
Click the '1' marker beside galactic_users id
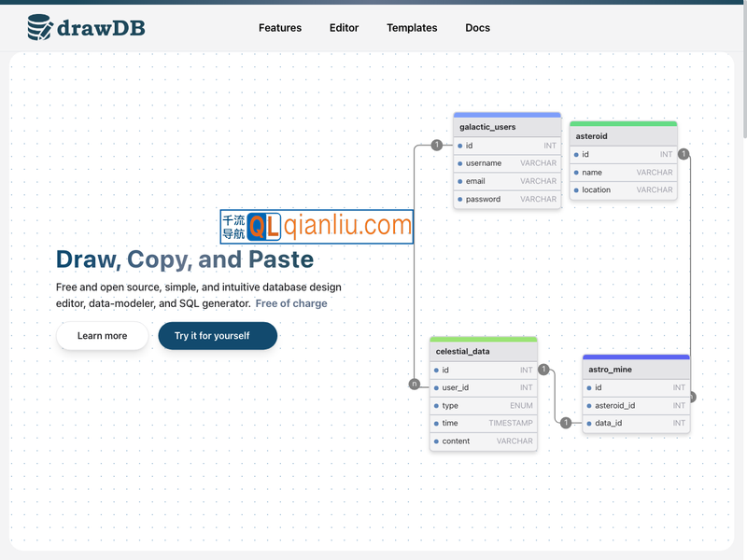pyautogui.click(x=436, y=145)
